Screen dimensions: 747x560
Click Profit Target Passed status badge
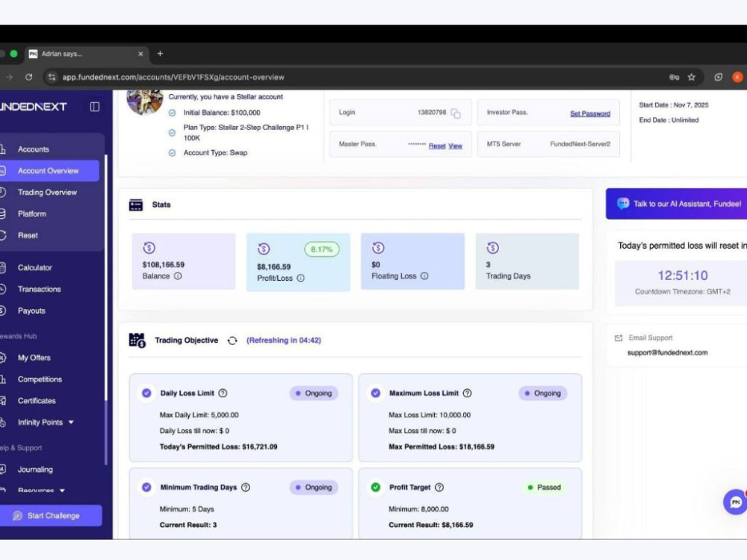(544, 487)
